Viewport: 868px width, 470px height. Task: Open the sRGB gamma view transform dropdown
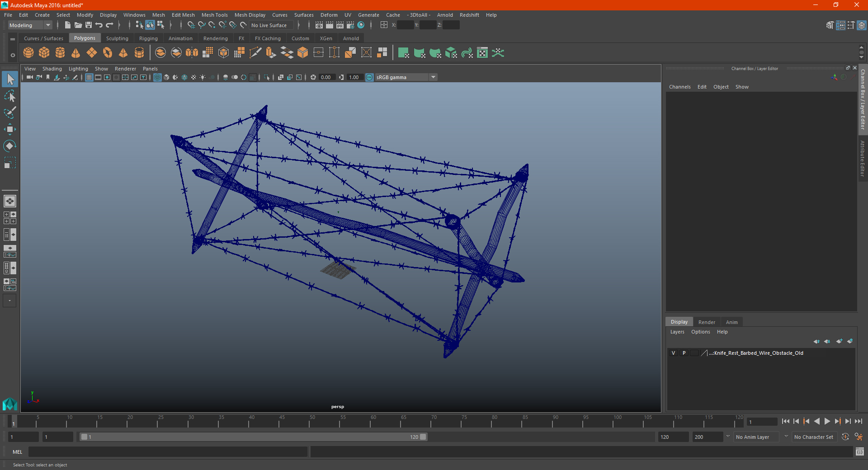(406, 77)
